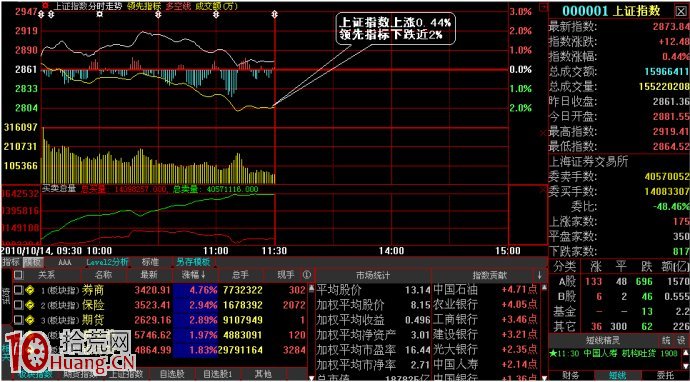690x382 pixels.
Task: Check the box for the 保险 row
Action: pyautogui.click(x=18, y=305)
